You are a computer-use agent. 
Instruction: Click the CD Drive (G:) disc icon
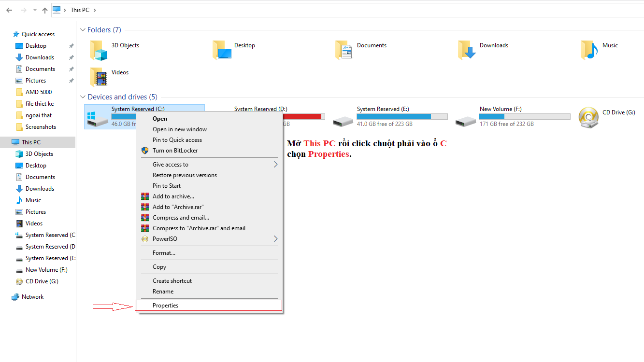point(589,117)
